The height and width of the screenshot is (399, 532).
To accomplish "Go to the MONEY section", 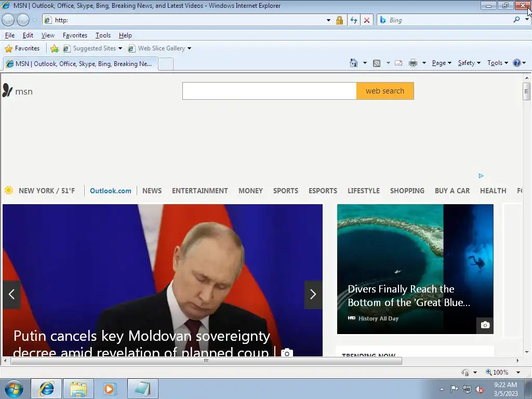I will [x=251, y=191].
